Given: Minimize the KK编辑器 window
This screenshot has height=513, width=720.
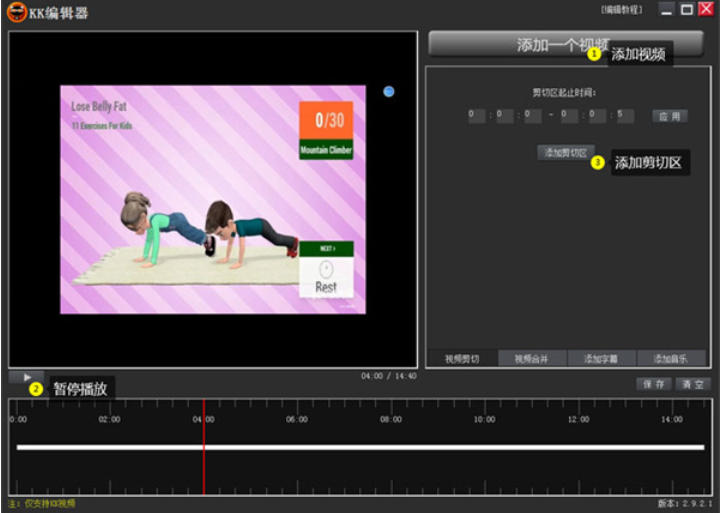Looking at the screenshot, I should click(x=667, y=9).
